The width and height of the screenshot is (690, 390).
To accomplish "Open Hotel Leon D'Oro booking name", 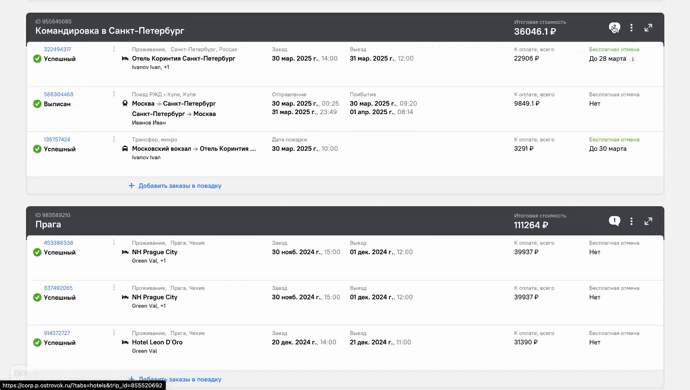I will pos(157,342).
